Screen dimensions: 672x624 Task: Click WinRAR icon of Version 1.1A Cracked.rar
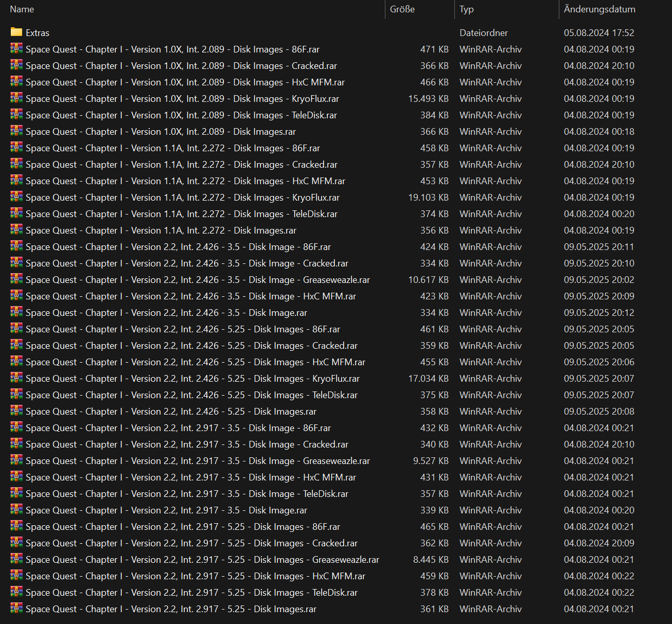point(16,164)
